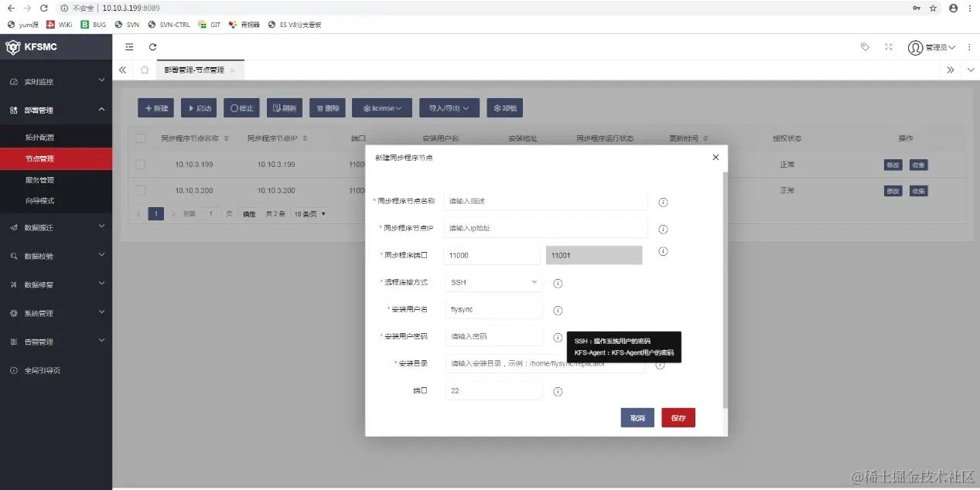This screenshot has height=490, width=980.
Task: Click the info icon beside 同步程序节点名称 field
Action: pyautogui.click(x=663, y=202)
